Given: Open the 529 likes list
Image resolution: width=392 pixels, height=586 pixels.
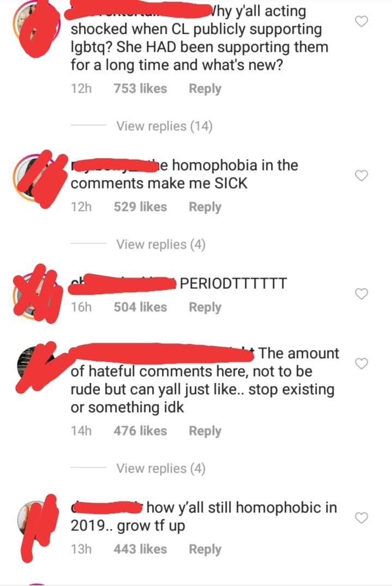Looking at the screenshot, I should (141, 207).
